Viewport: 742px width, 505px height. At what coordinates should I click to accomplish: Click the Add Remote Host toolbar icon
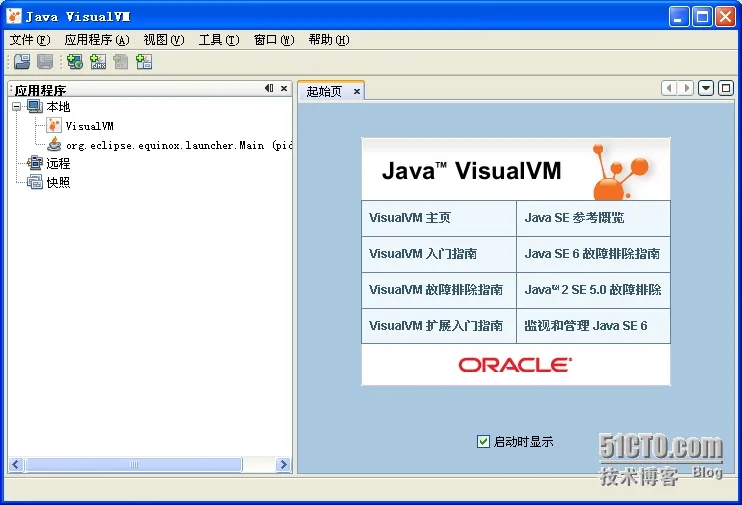[x=75, y=62]
